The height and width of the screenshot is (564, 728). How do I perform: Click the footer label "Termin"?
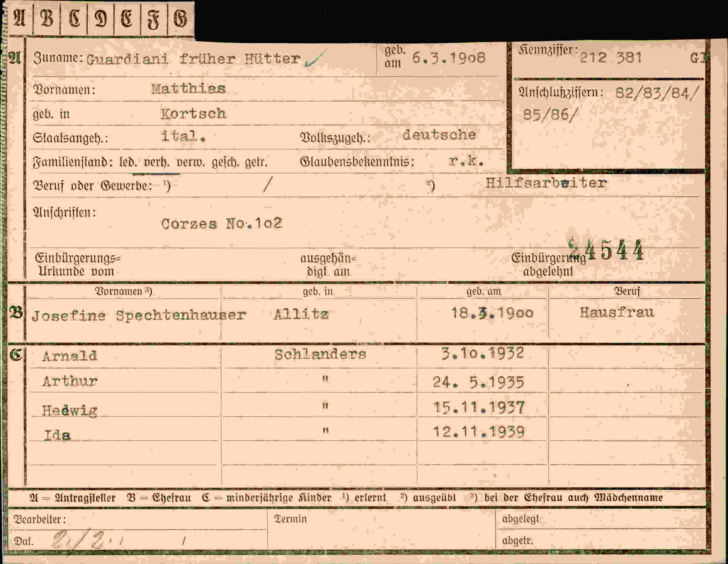pyautogui.click(x=290, y=519)
